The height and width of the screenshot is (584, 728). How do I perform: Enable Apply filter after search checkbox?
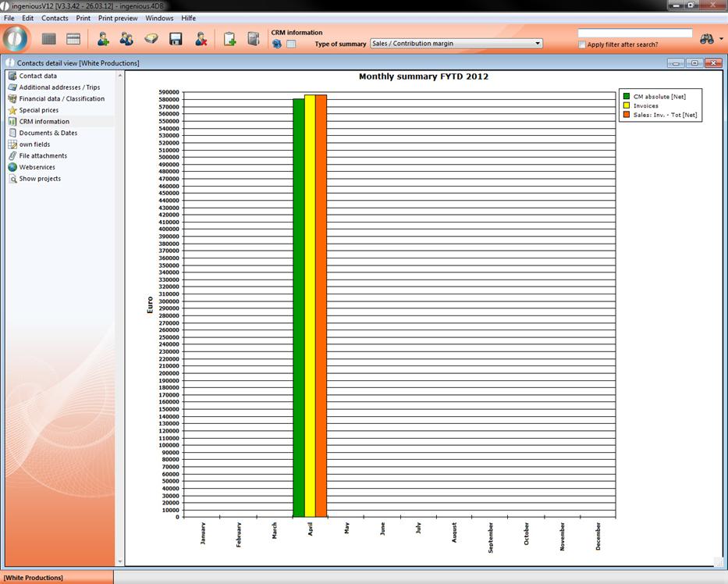pos(582,45)
